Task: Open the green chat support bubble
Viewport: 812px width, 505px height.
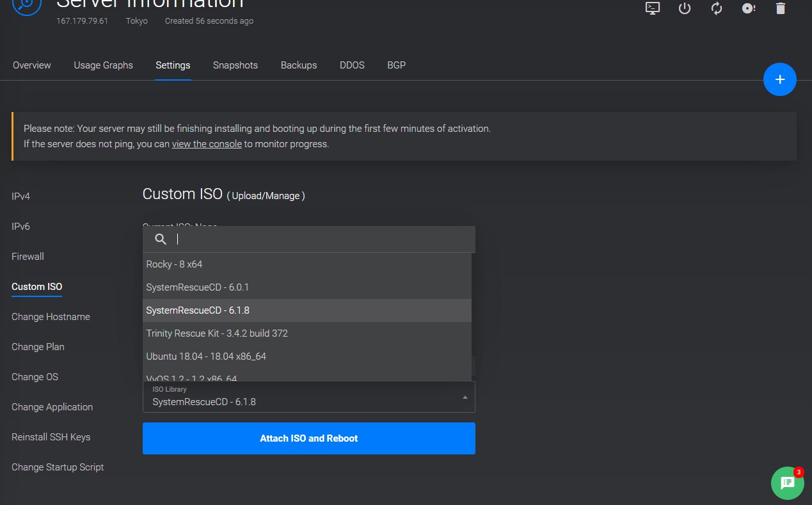Action: pyautogui.click(x=788, y=483)
